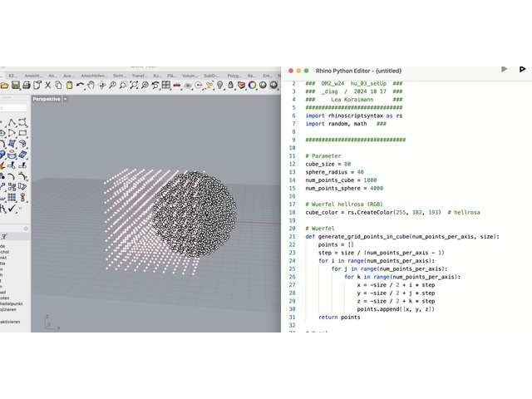Click the Perspektive viewport title
Viewport: 532px width, 399px height.
point(47,99)
